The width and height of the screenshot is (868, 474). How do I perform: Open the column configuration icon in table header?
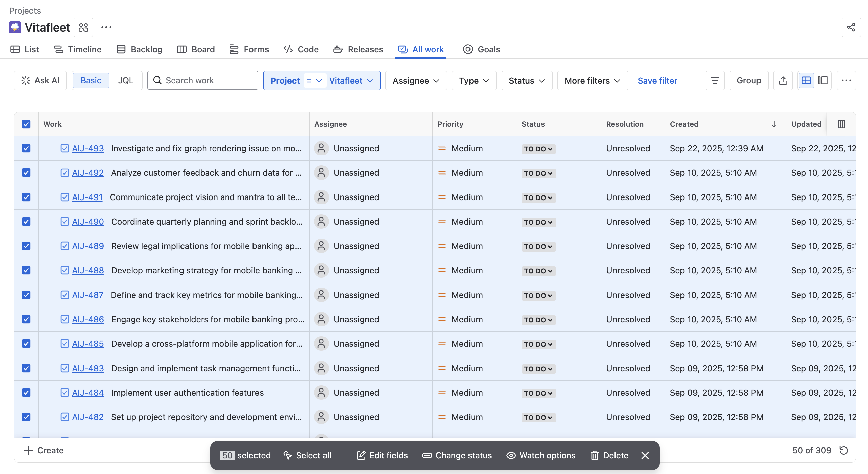coord(841,124)
